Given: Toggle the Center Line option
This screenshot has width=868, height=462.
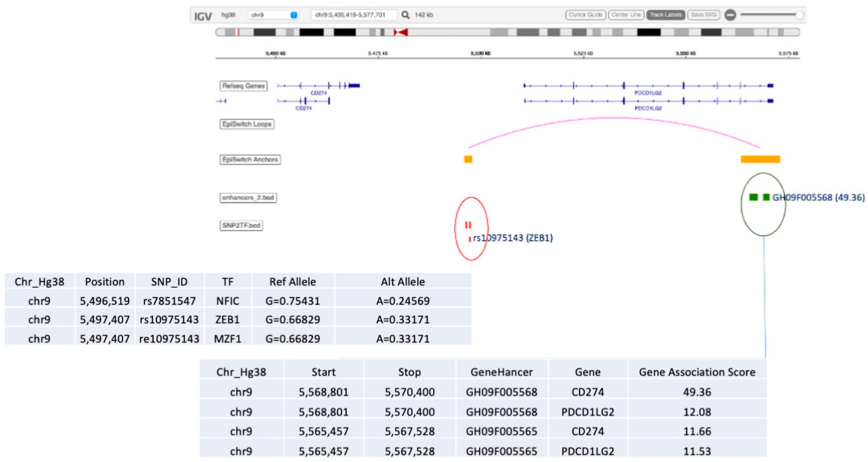Looking at the screenshot, I should [x=626, y=15].
